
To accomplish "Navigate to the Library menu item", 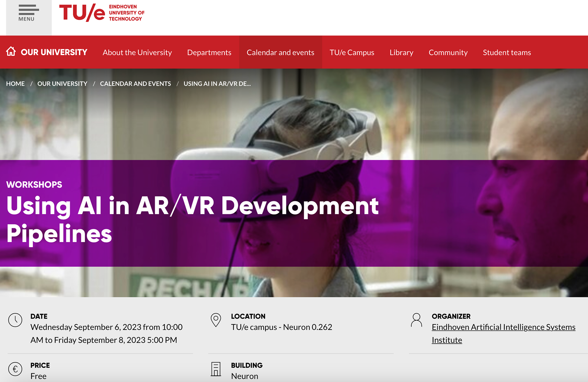I will tap(401, 52).
